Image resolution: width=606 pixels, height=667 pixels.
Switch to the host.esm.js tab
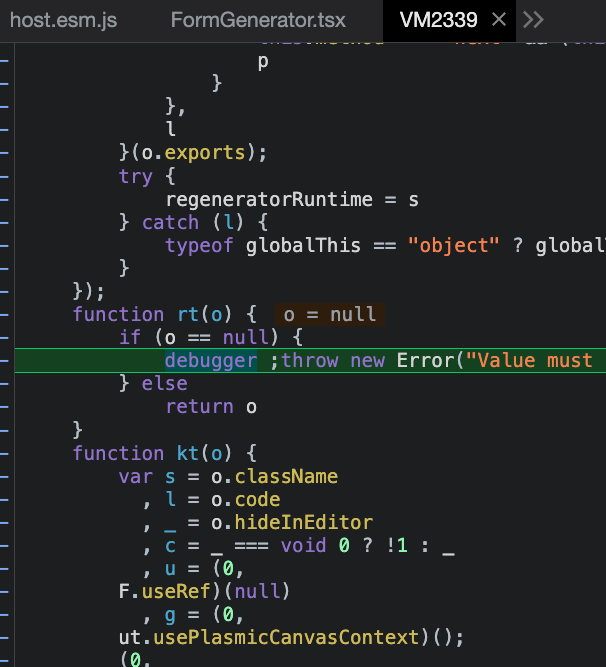(63, 20)
